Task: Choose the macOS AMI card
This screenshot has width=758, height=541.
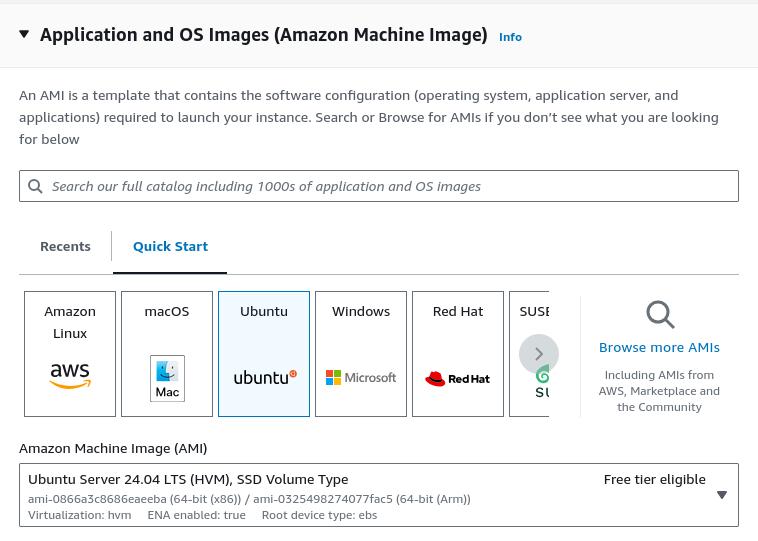Action: tap(167, 354)
